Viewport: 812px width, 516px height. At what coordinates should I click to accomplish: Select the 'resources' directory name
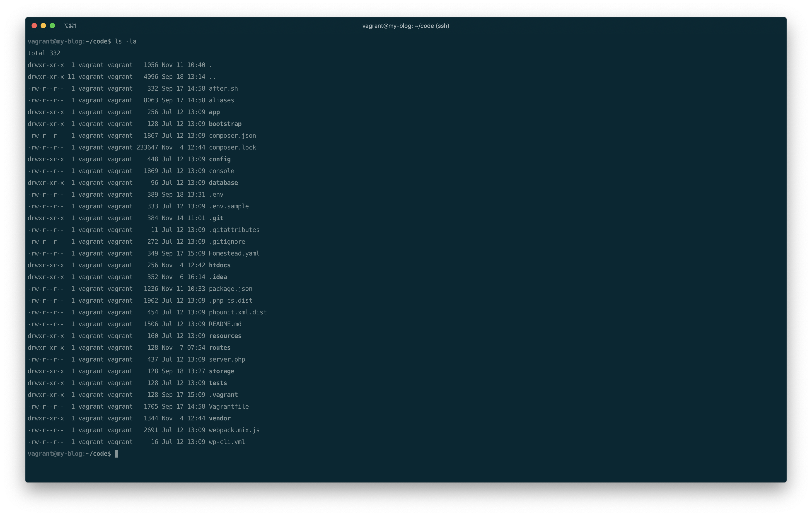tap(225, 336)
